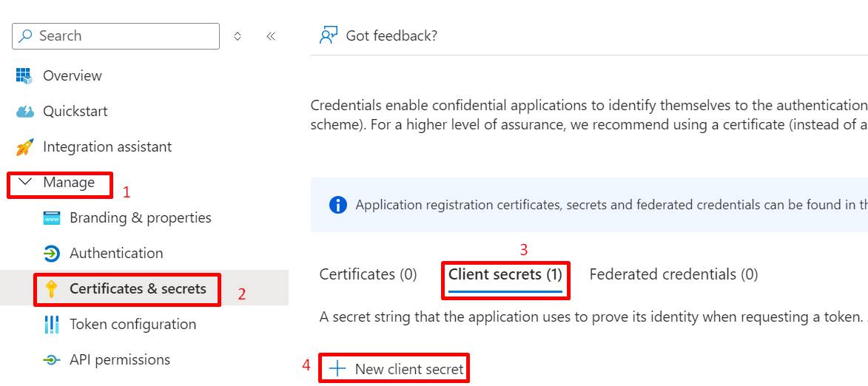Collapse sidebar with double chevron
The width and height of the screenshot is (868, 386).
(271, 35)
